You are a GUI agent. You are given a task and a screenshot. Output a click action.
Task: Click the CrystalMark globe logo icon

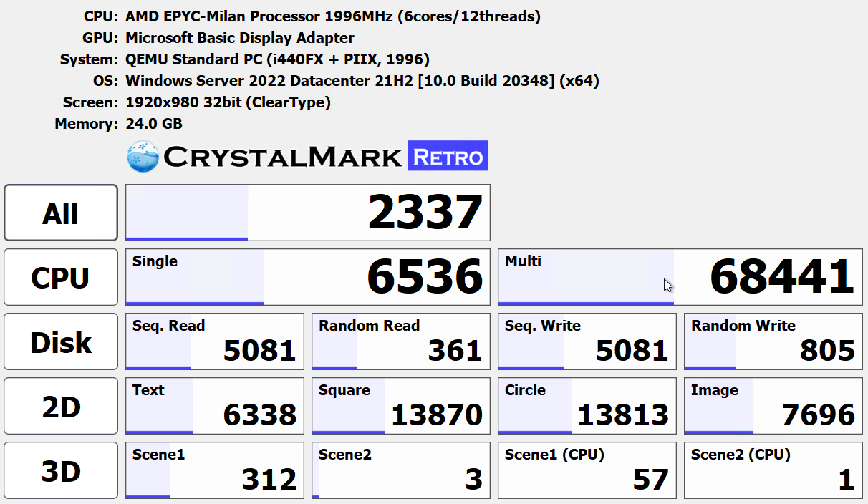(143, 156)
